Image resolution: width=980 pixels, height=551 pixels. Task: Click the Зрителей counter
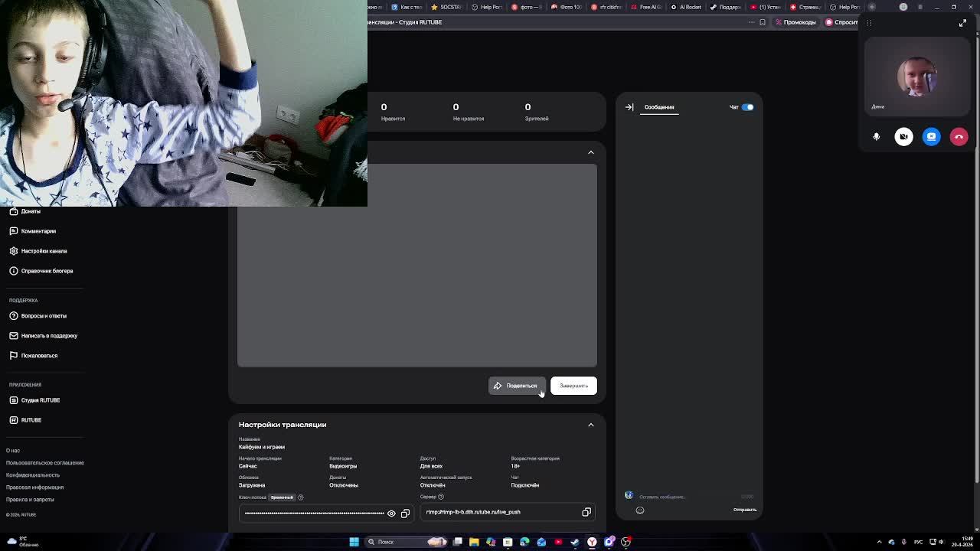pos(536,112)
